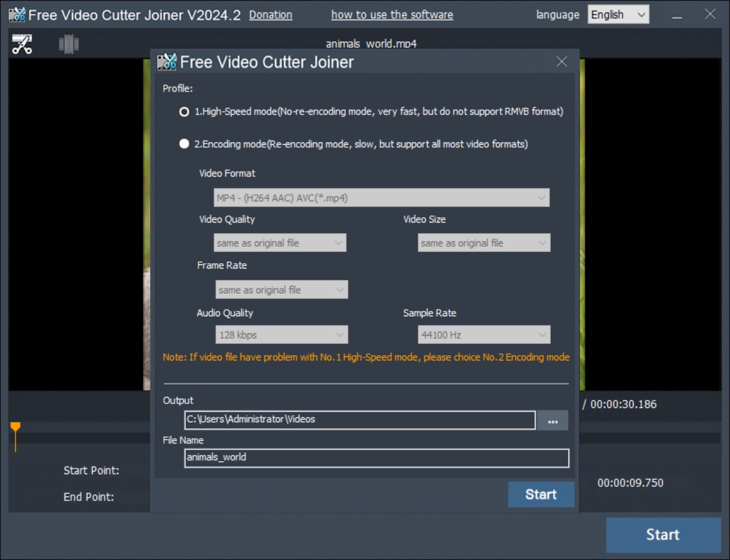The width and height of the screenshot is (730, 560).
Task: Open the Sample Rate dropdown
Action: [483, 334]
